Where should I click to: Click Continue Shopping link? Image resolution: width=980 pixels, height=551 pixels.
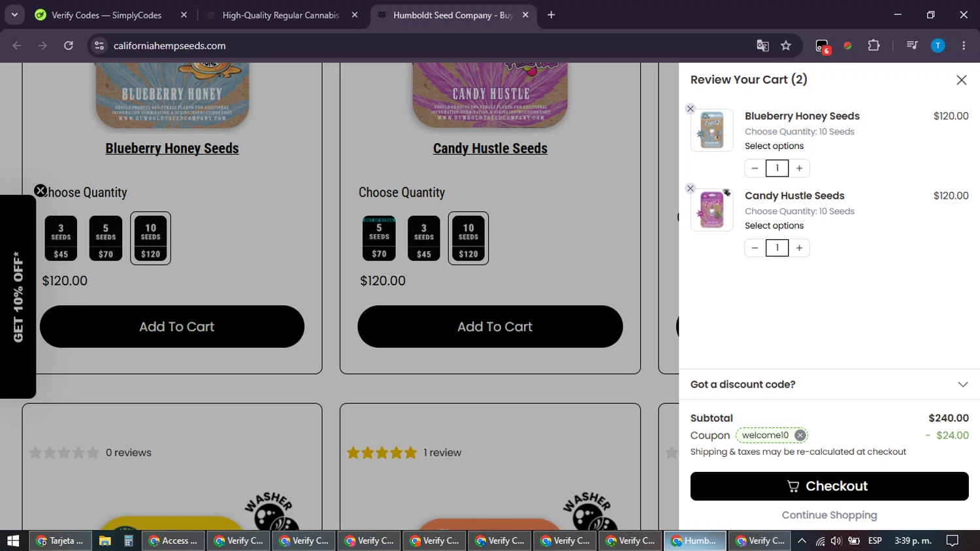829,515
